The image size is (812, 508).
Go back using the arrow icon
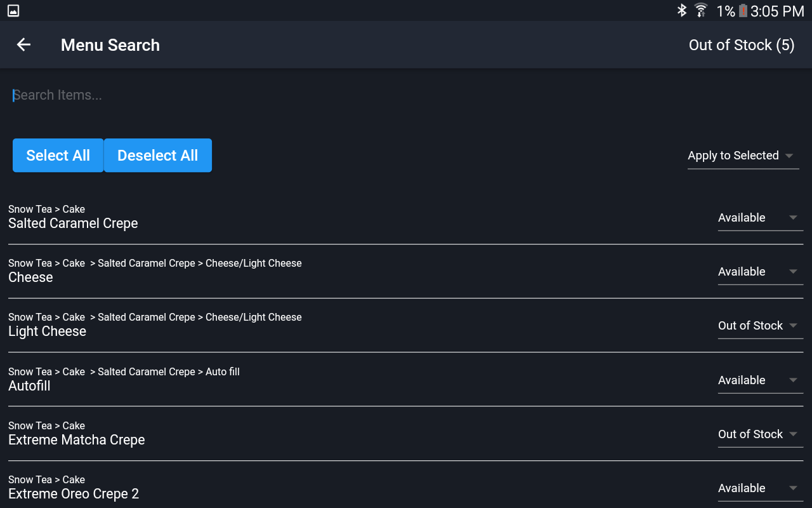23,44
